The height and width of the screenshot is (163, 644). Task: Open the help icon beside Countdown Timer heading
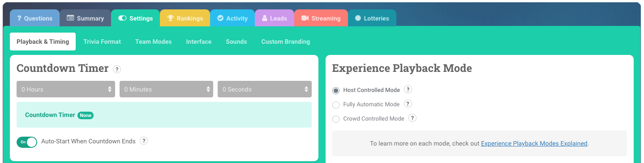[x=117, y=69]
